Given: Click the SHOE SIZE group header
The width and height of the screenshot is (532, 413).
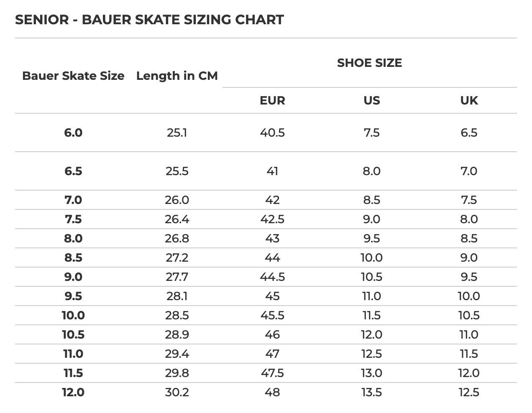Looking at the screenshot, I should [369, 63].
